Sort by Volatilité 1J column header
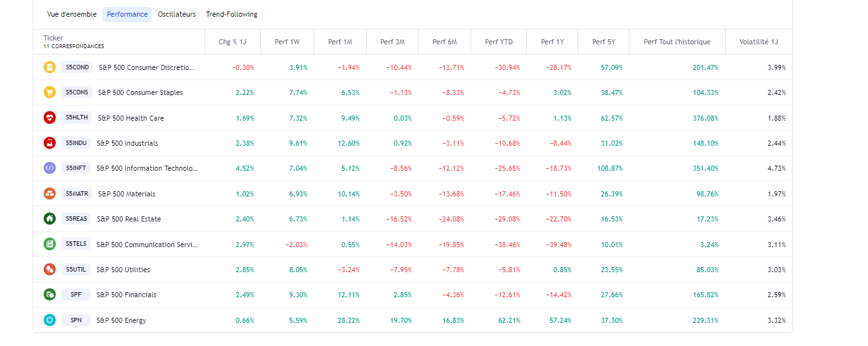Viewport: 868px width, 346px height. click(x=758, y=42)
